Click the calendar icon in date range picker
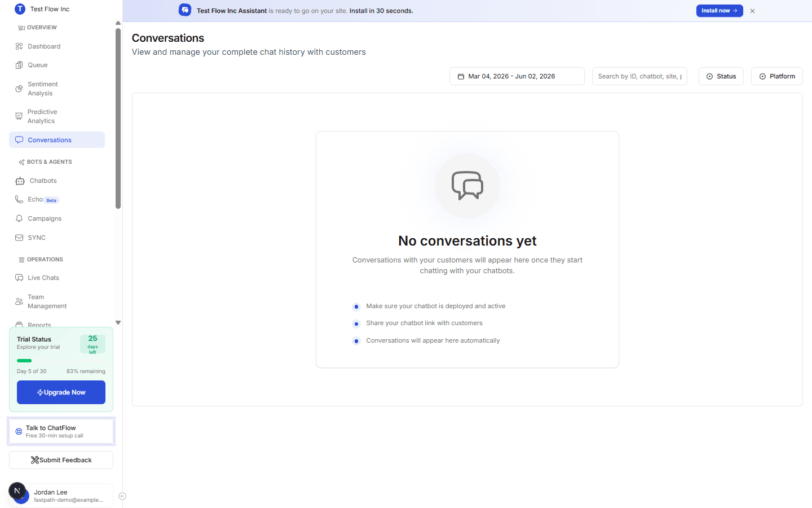 461,76
